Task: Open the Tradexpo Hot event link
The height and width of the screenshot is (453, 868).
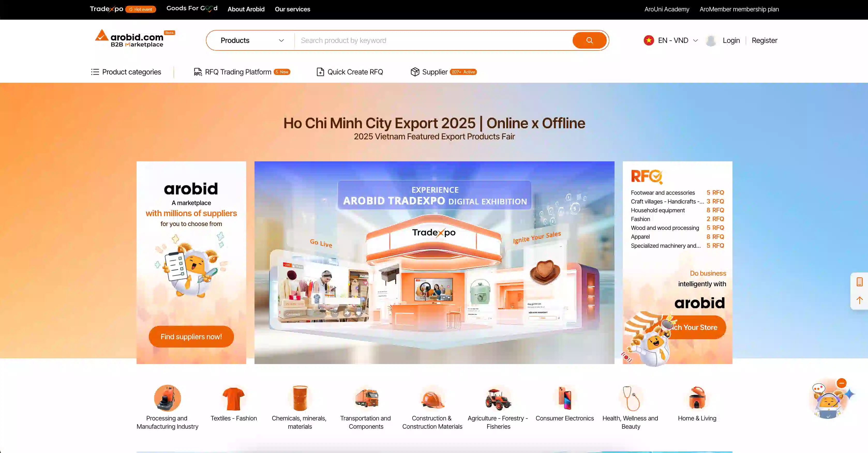Action: (123, 9)
